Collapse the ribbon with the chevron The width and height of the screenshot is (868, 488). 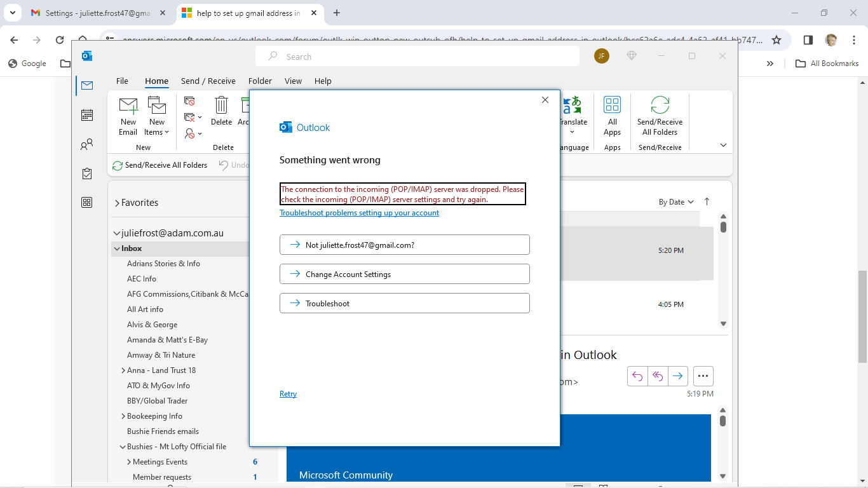(723, 145)
